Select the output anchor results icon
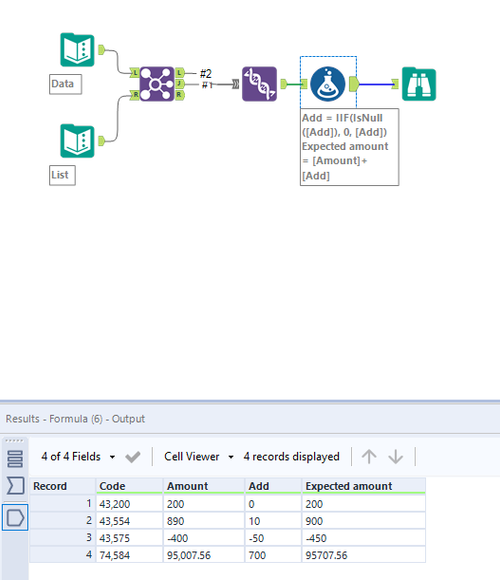This screenshot has width=500, height=580. click(x=15, y=517)
